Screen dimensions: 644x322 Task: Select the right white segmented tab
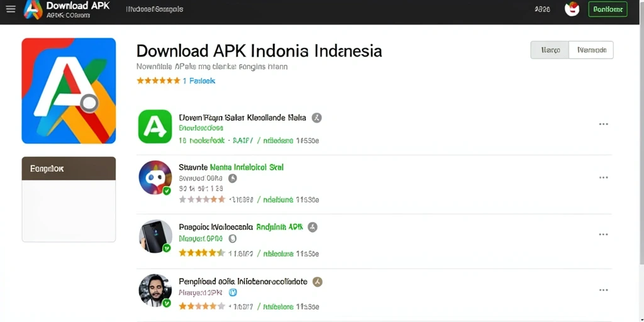[x=591, y=50]
